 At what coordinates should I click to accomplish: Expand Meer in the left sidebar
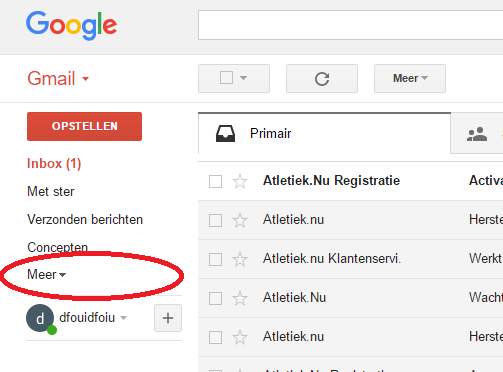click(x=47, y=275)
